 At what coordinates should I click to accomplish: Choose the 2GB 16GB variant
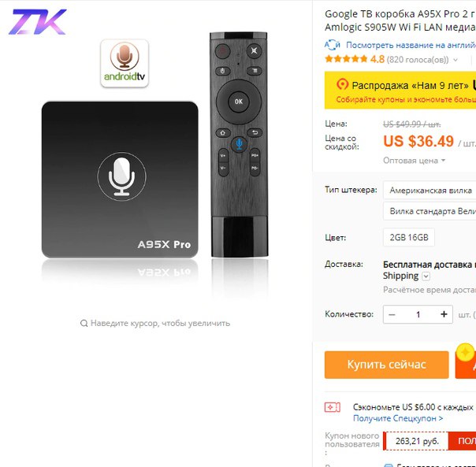point(409,237)
